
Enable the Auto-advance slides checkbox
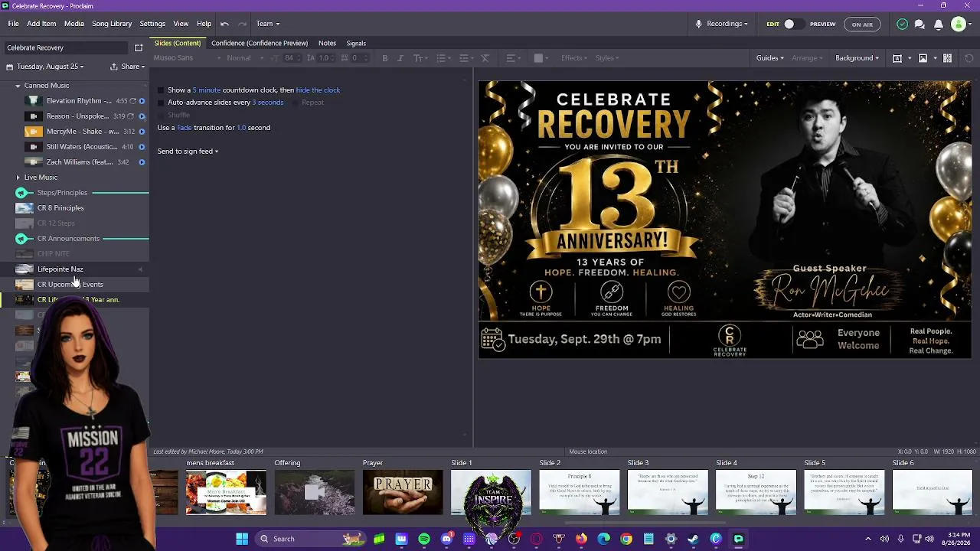click(161, 103)
